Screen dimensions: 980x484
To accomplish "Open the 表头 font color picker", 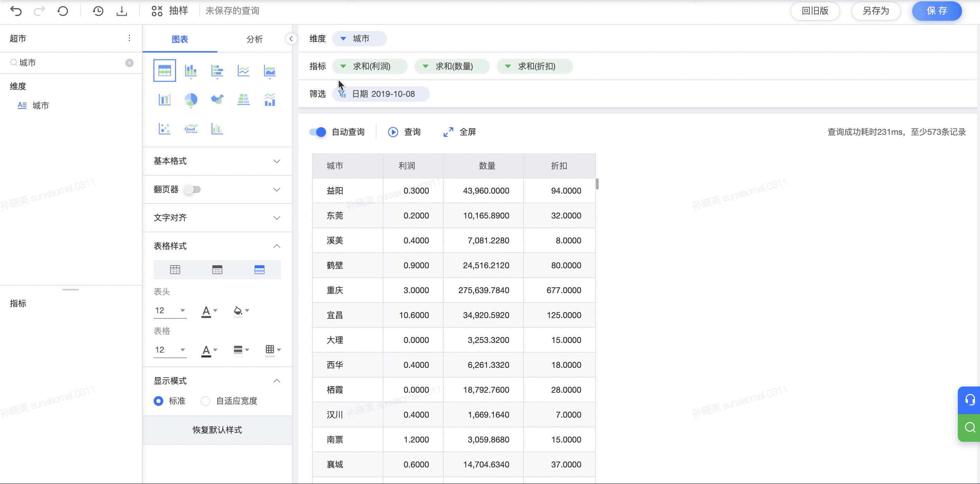I will (209, 311).
